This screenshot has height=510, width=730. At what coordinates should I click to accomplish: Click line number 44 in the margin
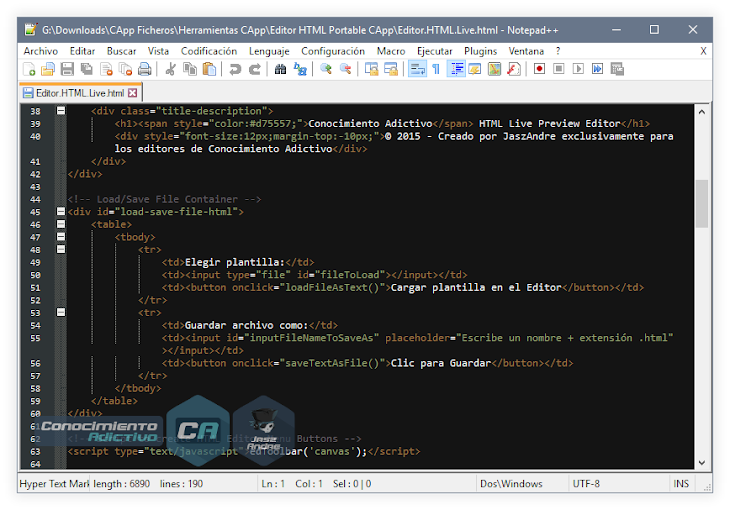(x=35, y=199)
